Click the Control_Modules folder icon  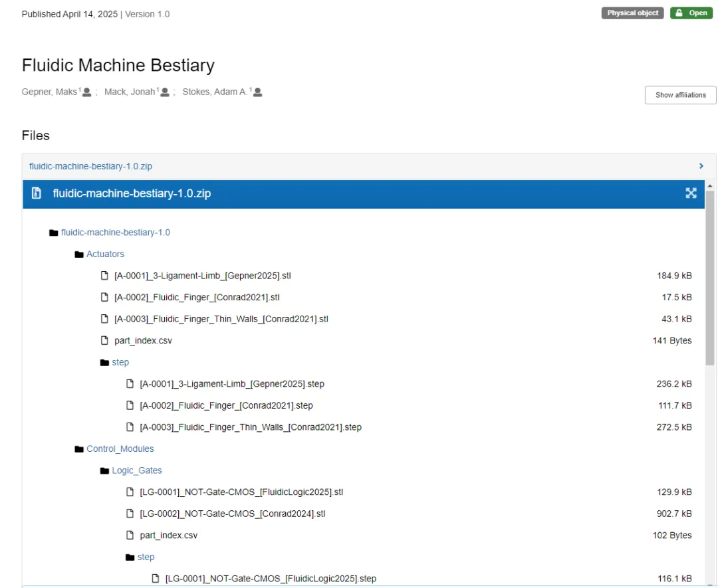[x=79, y=449]
